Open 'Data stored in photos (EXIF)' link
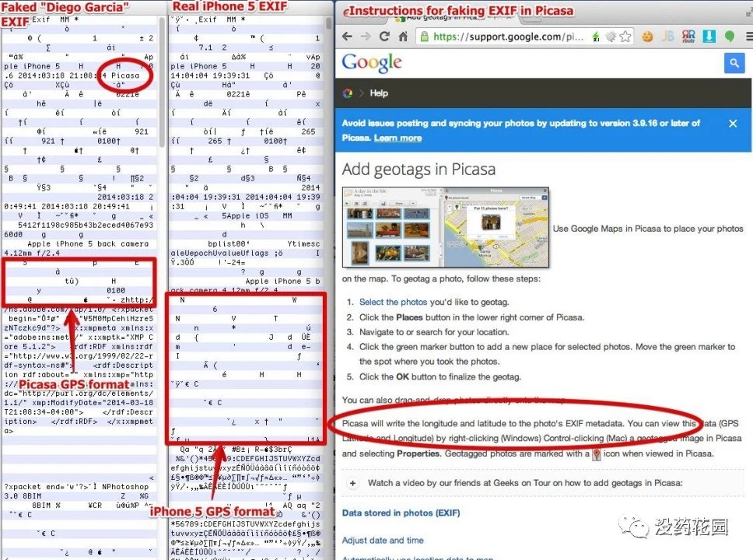Image resolution: width=753 pixels, height=560 pixels. coord(401,513)
